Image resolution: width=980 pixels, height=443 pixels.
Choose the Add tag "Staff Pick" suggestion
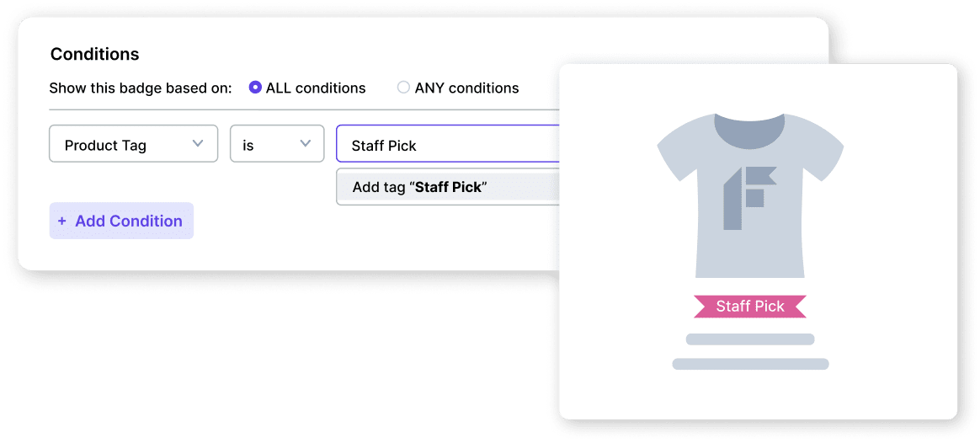446,187
